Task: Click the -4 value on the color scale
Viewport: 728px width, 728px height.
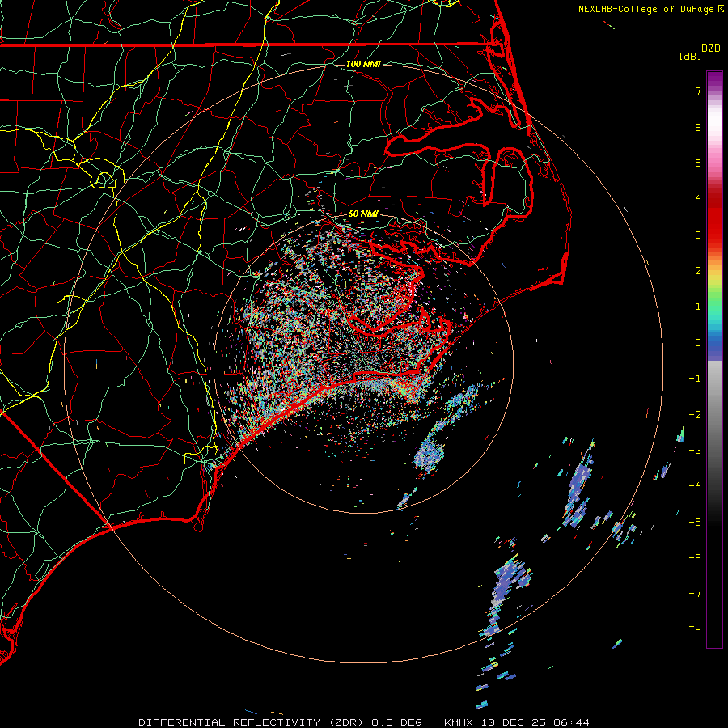Action: [x=695, y=486]
